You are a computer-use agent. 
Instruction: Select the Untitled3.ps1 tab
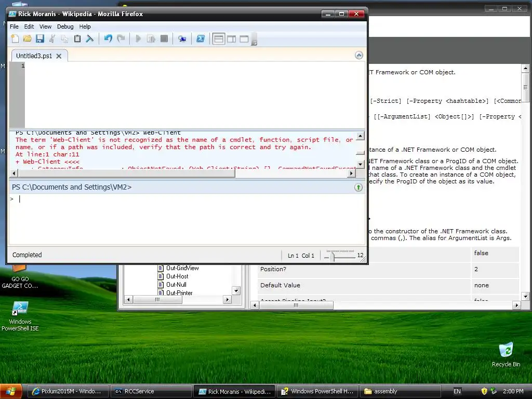[x=34, y=56]
